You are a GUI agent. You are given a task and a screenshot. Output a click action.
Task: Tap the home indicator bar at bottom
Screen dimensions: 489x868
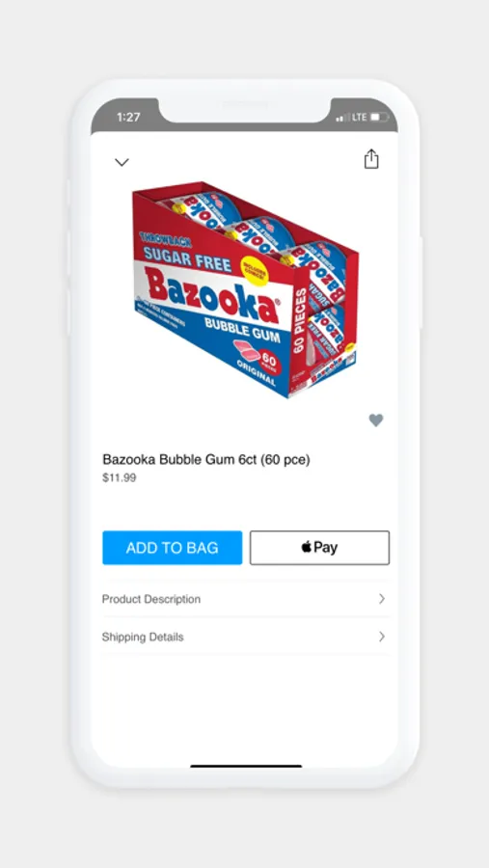(x=246, y=766)
